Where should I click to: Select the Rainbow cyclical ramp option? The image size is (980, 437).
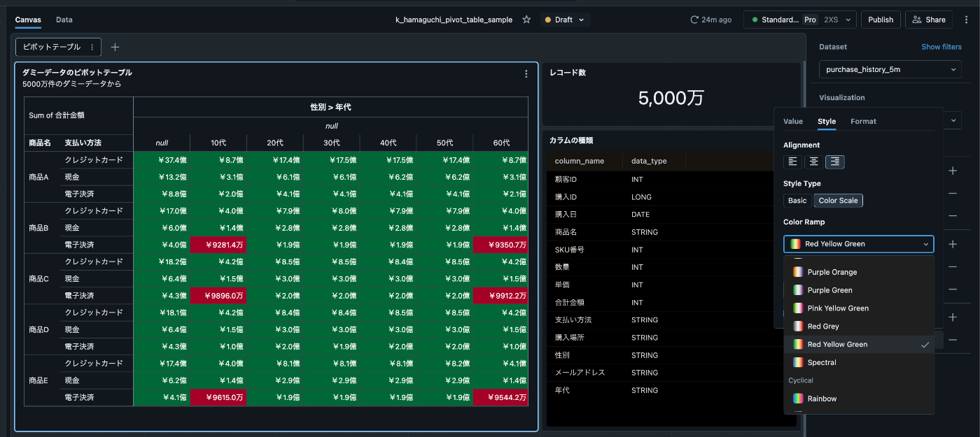[860, 399]
